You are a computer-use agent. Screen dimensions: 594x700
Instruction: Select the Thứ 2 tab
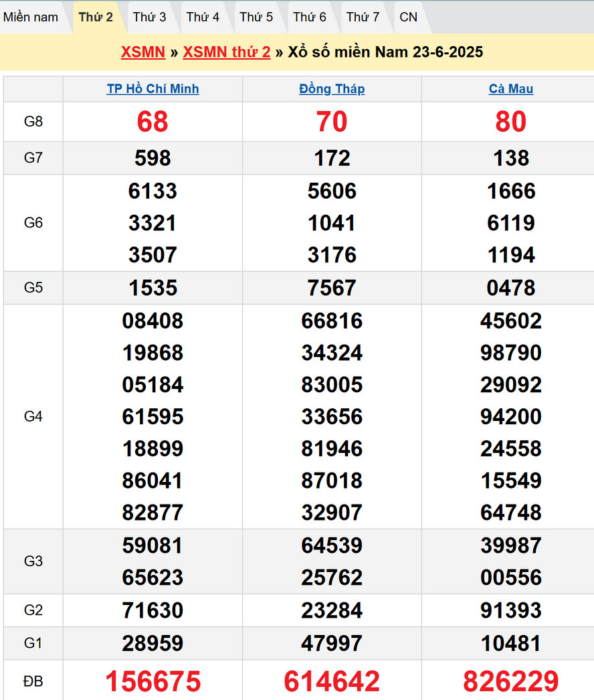(96, 17)
